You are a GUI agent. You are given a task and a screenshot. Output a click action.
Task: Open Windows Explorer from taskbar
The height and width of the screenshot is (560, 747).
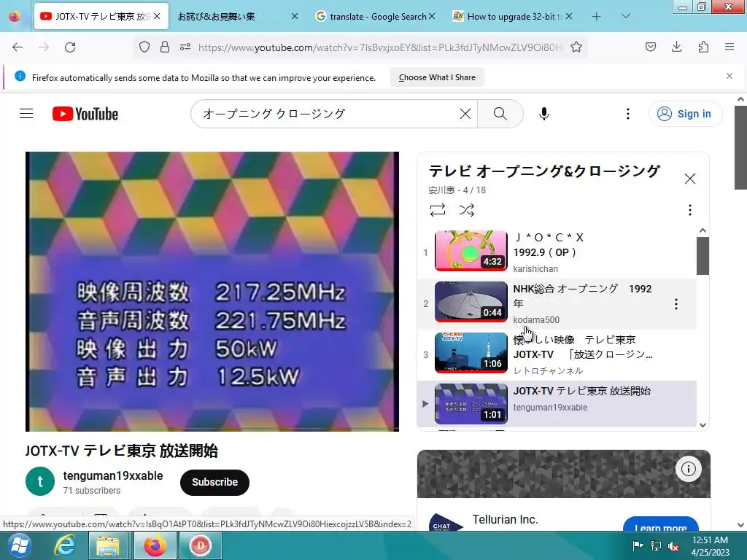108,545
